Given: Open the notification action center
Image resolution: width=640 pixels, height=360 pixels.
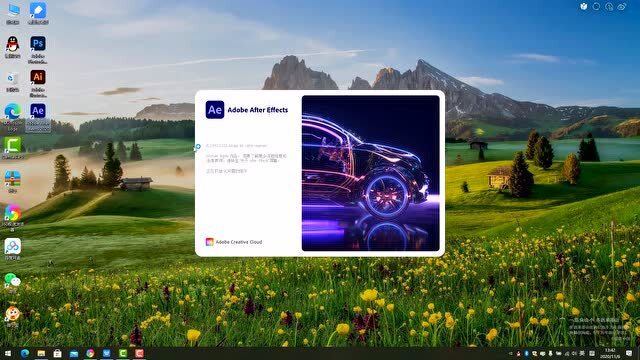Looking at the screenshot, I should point(629,353).
